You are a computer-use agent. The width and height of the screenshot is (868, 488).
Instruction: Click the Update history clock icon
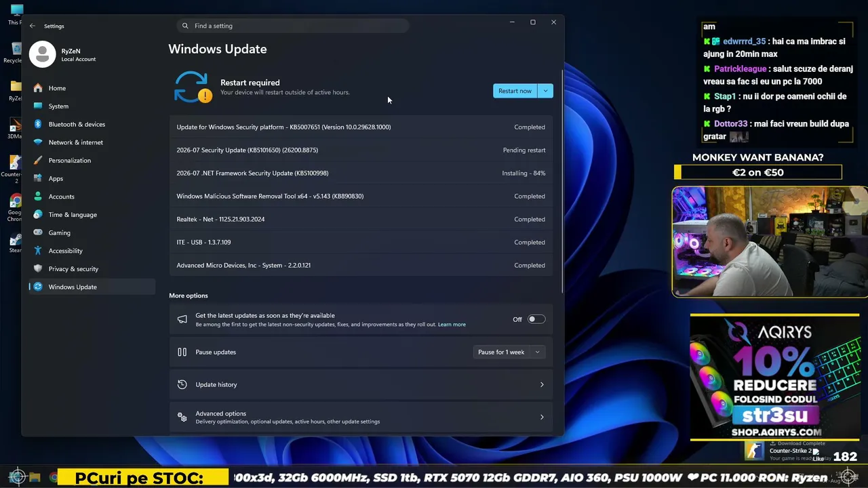(x=182, y=384)
